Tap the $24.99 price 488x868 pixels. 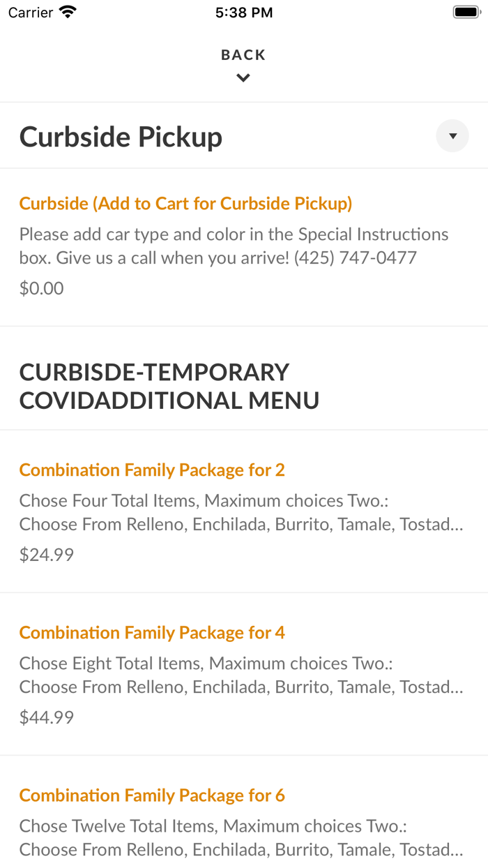pyautogui.click(x=46, y=555)
